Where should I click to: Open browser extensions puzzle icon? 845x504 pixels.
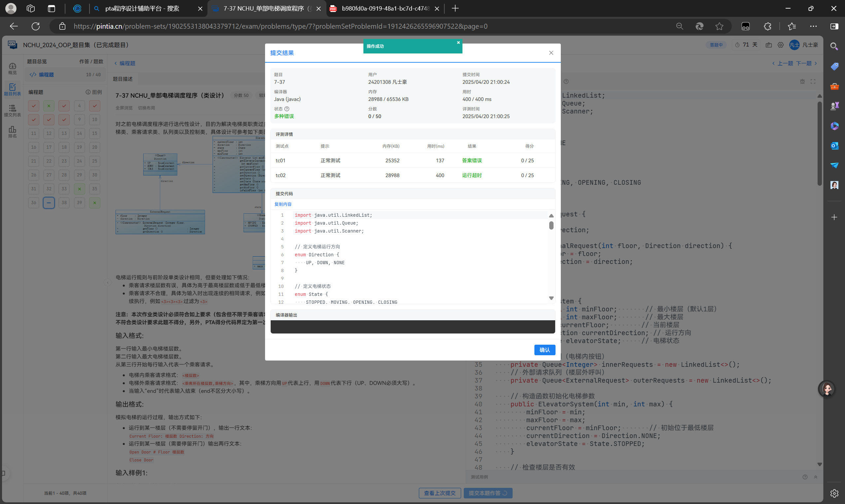pyautogui.click(x=767, y=26)
